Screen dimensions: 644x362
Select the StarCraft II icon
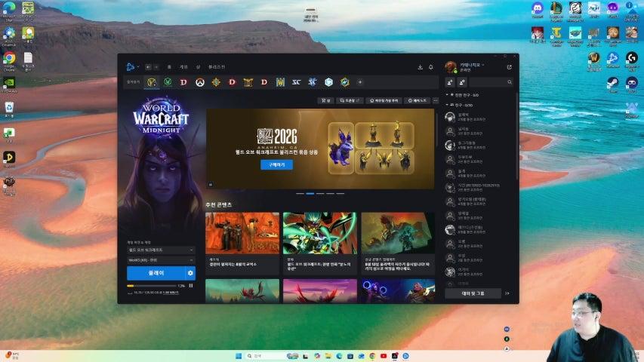(313, 82)
